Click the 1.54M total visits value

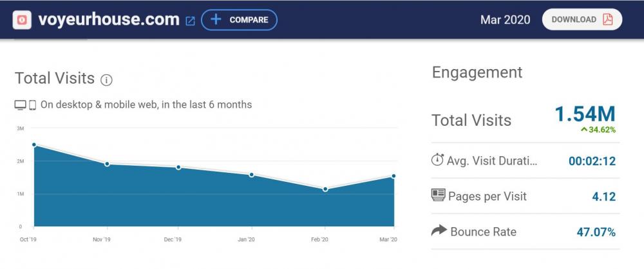point(585,114)
